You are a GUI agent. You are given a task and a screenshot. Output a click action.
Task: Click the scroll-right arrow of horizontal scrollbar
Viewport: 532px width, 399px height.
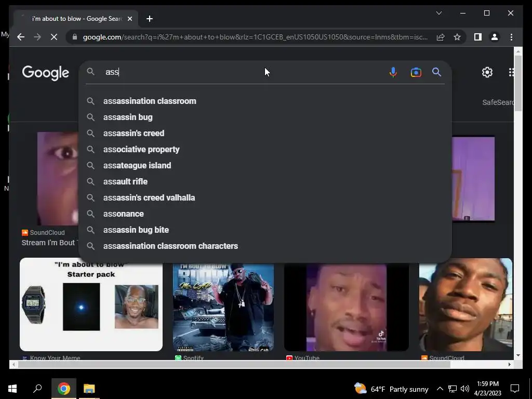tap(509, 364)
